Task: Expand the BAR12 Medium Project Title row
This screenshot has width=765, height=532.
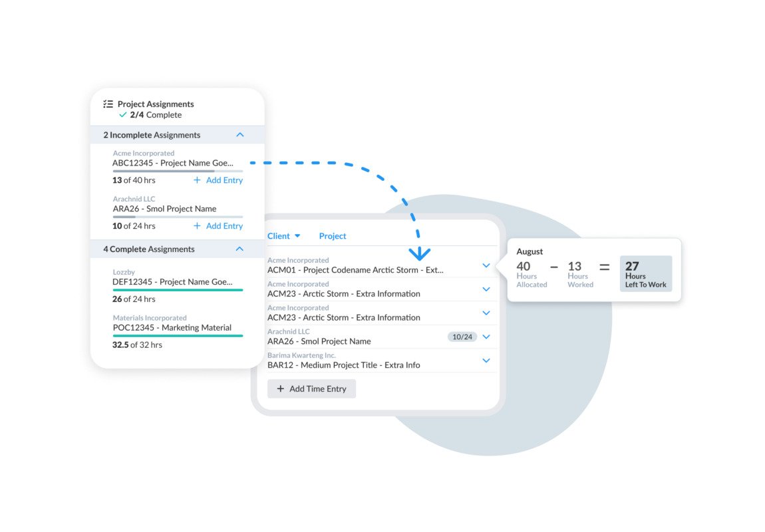Action: (x=486, y=361)
